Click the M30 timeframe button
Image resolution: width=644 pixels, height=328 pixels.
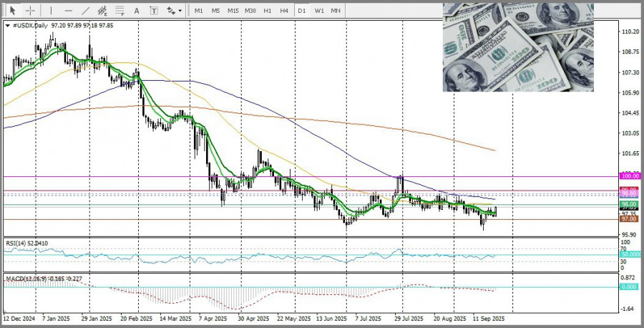click(250, 11)
